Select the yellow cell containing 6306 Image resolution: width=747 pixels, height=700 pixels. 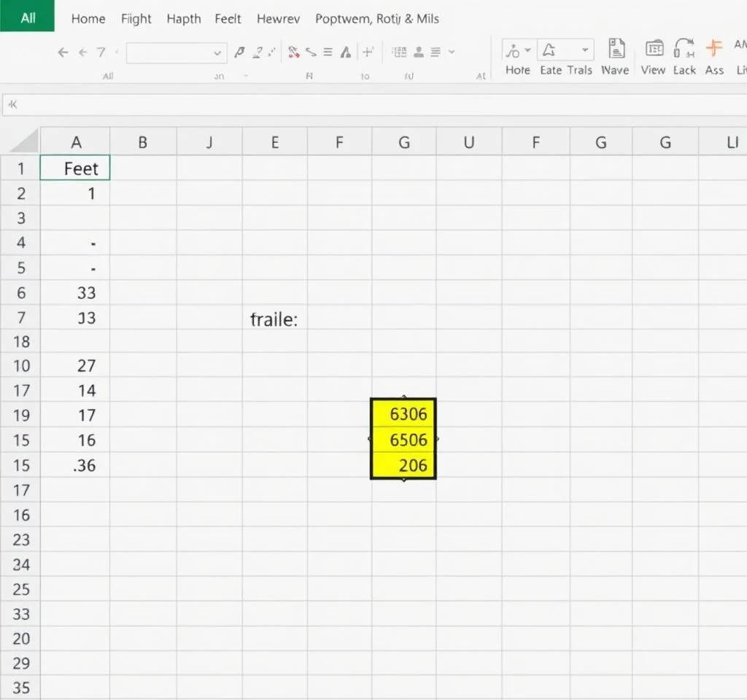pyautogui.click(x=403, y=414)
